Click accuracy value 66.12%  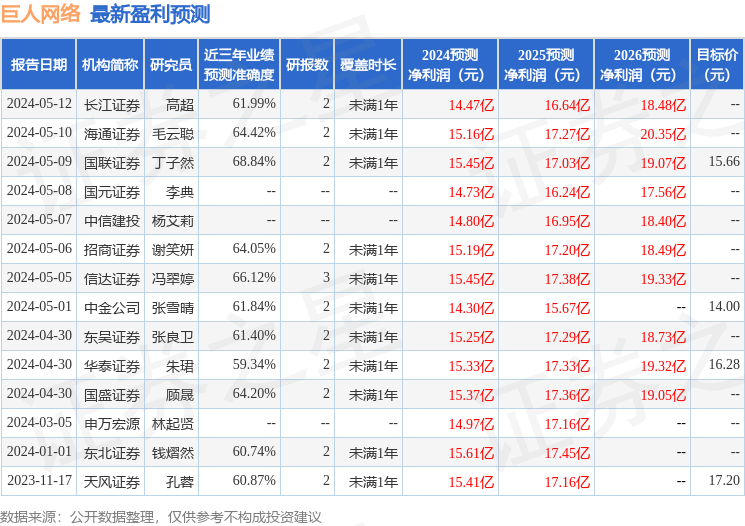point(254,277)
